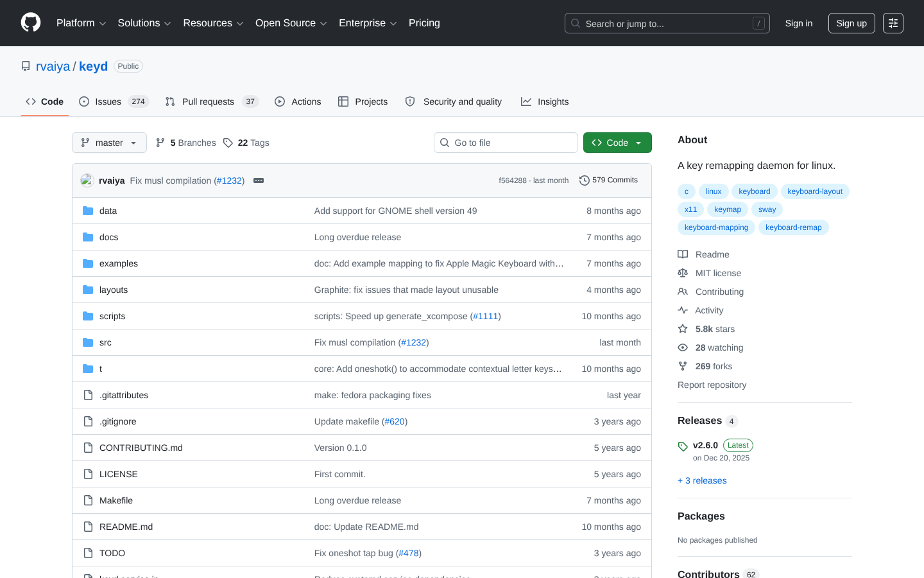Open the rvaiya owner profile link
This screenshot has width=924, height=578.
(53, 66)
